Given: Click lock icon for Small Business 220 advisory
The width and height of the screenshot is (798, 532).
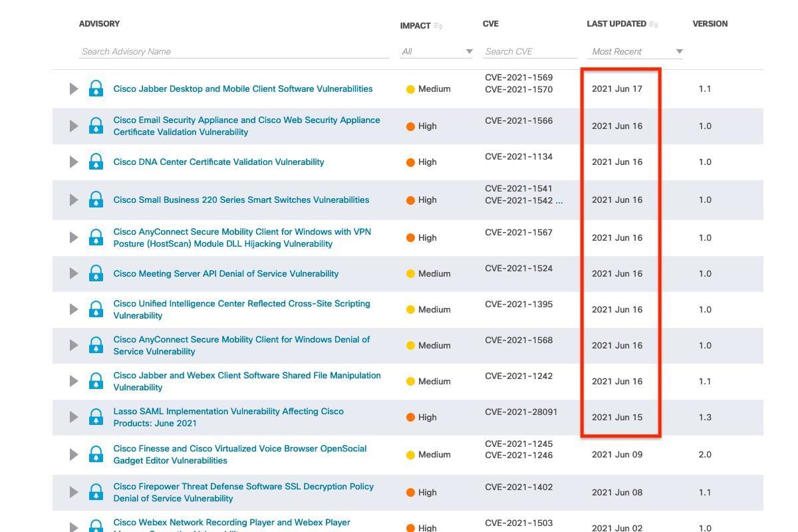Looking at the screenshot, I should point(96,199).
